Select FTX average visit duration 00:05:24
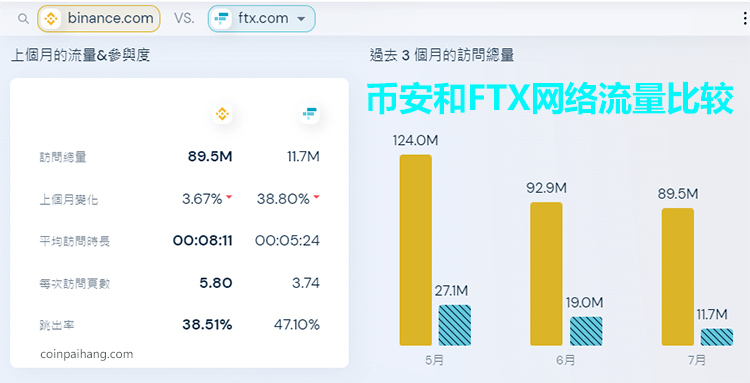The height and width of the screenshot is (383, 750). (x=287, y=240)
